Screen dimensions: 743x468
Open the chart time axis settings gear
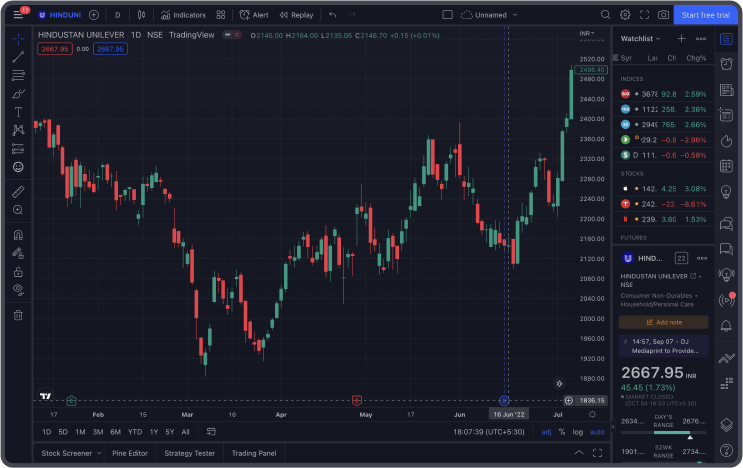point(592,414)
